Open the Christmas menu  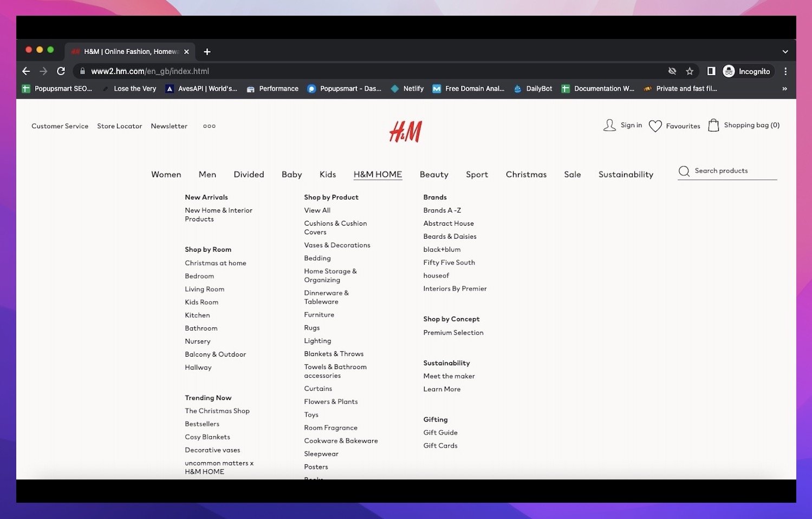[526, 174]
